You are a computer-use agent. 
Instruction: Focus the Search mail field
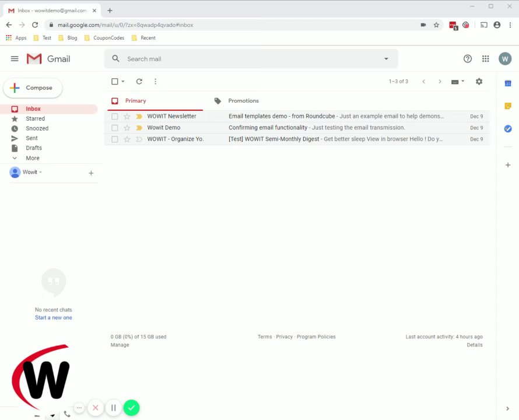(x=251, y=59)
